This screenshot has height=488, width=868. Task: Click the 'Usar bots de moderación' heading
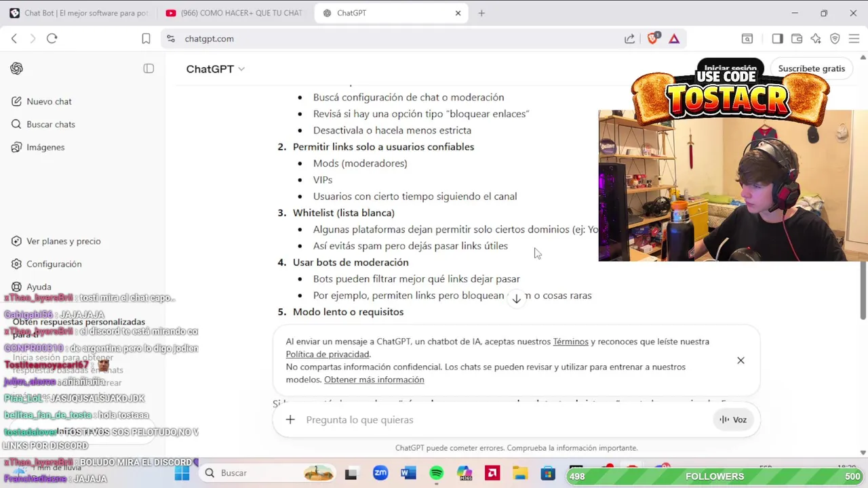pyautogui.click(x=351, y=262)
